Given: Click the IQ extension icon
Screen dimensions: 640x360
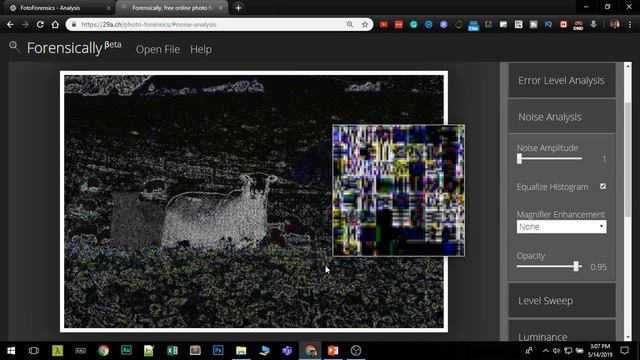Looking at the screenshot, I should point(548,24).
